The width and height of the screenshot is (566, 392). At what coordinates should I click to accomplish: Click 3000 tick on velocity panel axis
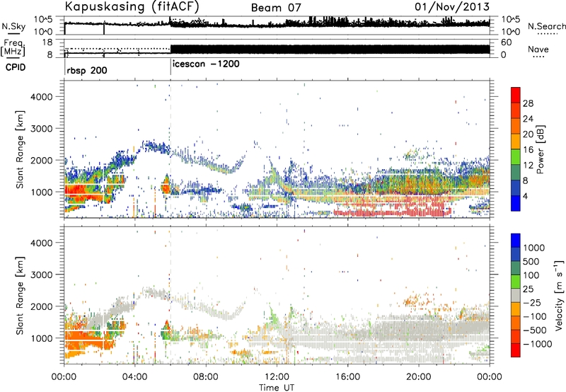pyautogui.click(x=41, y=275)
